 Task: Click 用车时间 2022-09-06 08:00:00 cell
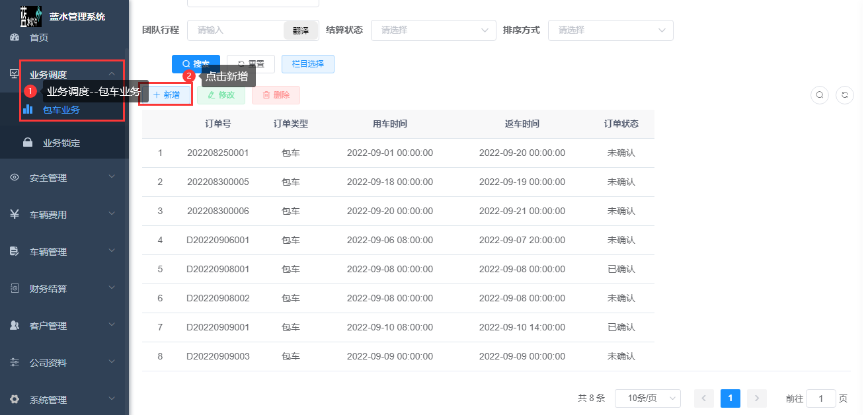[x=390, y=241]
